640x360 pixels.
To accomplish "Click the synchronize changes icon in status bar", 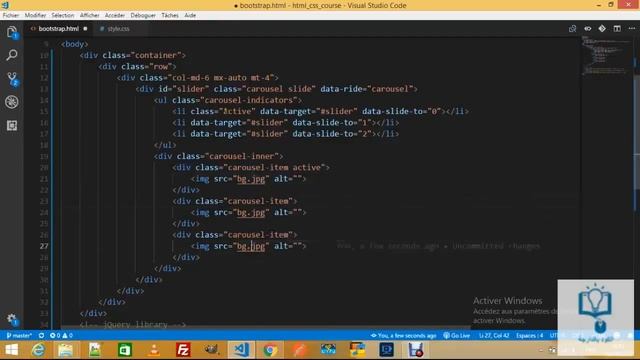I will click(x=41, y=336).
